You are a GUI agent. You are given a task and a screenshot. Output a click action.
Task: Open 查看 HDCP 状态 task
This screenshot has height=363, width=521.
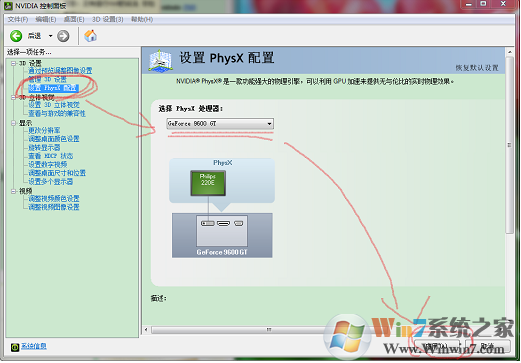click(50, 156)
